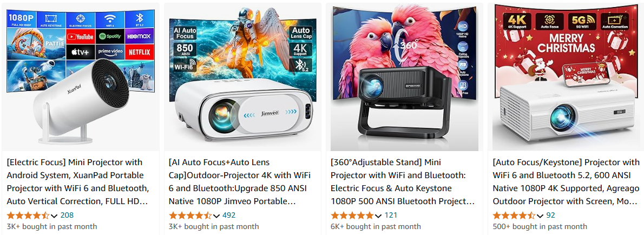Expand rating chevron for 360° stand projector

pyautogui.click(x=378, y=216)
